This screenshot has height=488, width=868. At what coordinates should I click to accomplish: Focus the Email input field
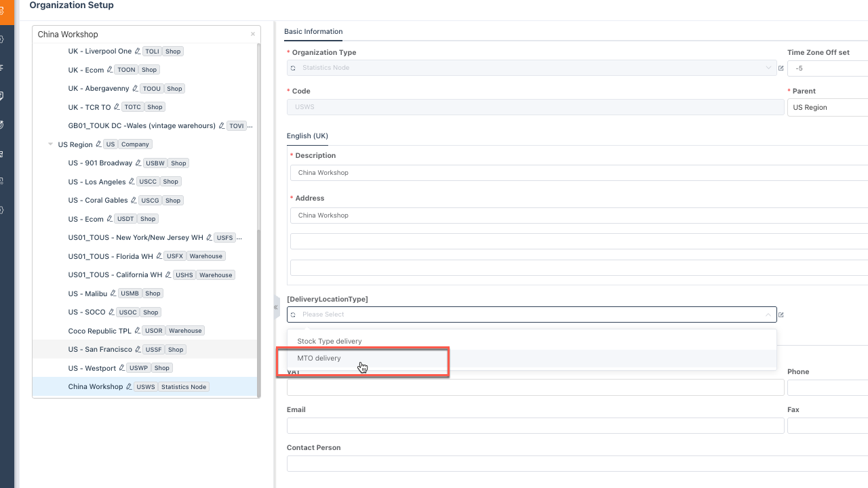[535, 426]
